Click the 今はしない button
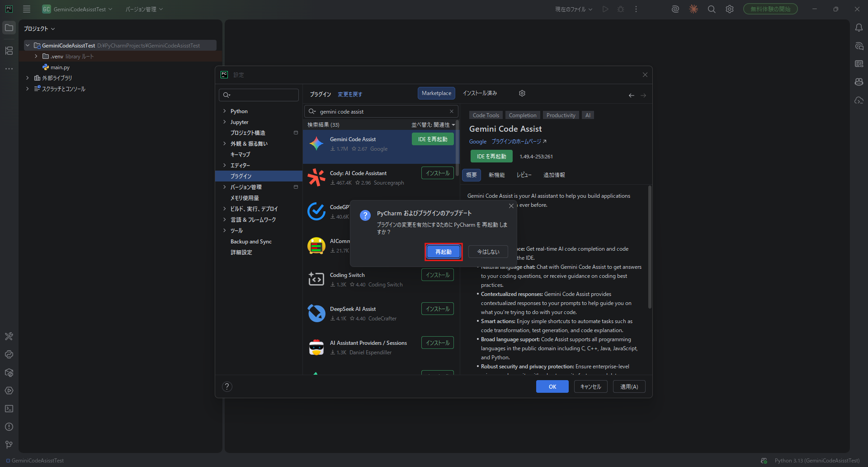The height and width of the screenshot is (467, 868). point(488,252)
